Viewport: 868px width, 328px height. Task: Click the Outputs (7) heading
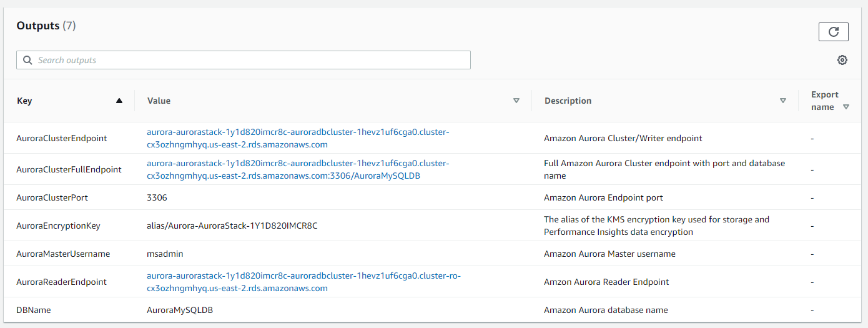pyautogui.click(x=46, y=26)
